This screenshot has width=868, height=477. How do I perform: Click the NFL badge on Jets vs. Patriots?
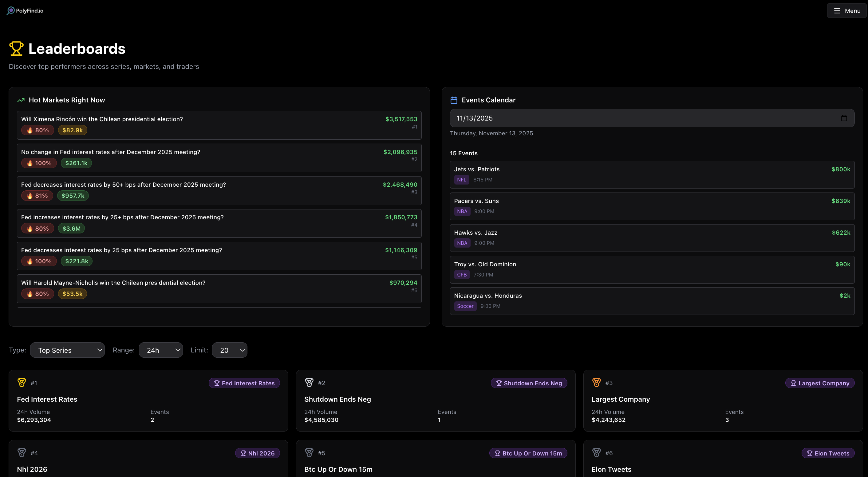[x=461, y=180]
